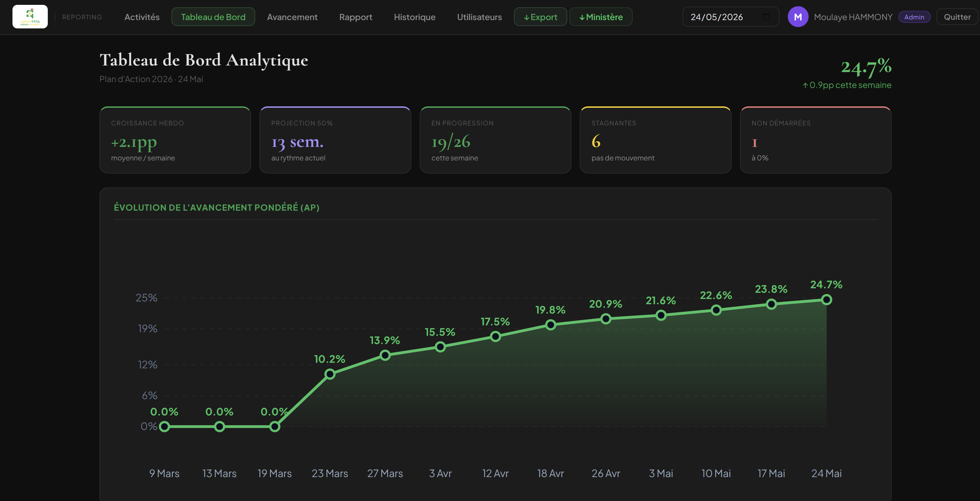Screen dimensions: 980x501
Task: Click the agency logo in header
Action: click(30, 17)
